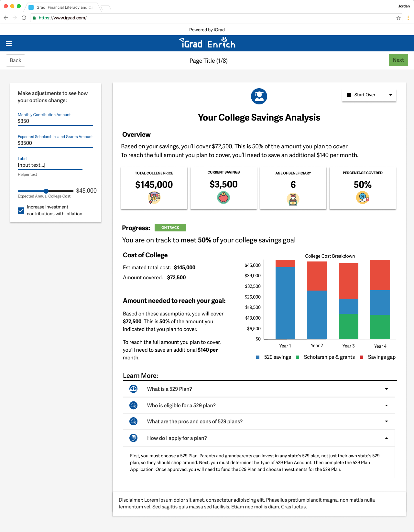414x532 pixels.
Task: Click the 'Amount covered: $72,500' line
Action: pos(154,277)
